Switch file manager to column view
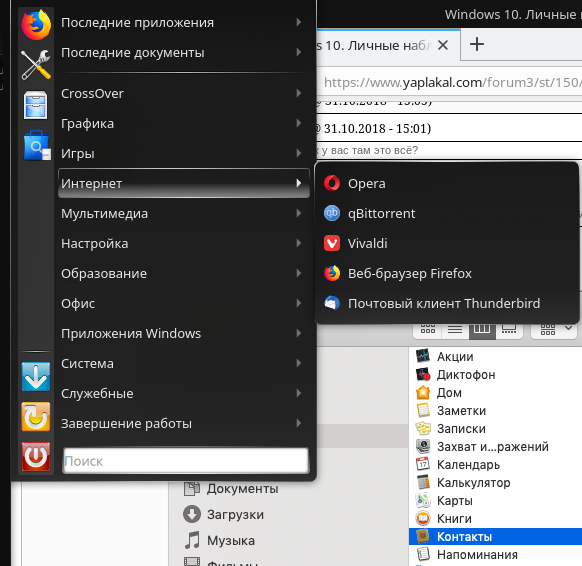This screenshot has height=566, width=582. coord(482,329)
